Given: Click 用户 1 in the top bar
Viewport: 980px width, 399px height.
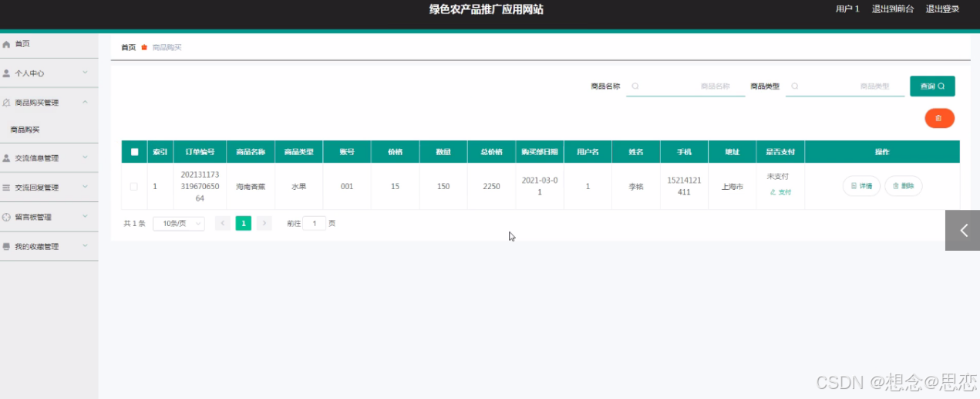Looking at the screenshot, I should pos(847,9).
